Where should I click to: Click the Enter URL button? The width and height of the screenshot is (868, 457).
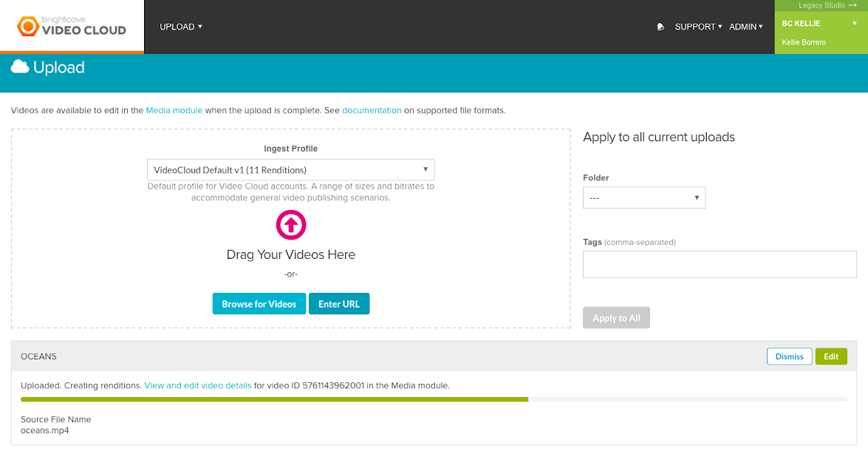pyautogui.click(x=339, y=304)
